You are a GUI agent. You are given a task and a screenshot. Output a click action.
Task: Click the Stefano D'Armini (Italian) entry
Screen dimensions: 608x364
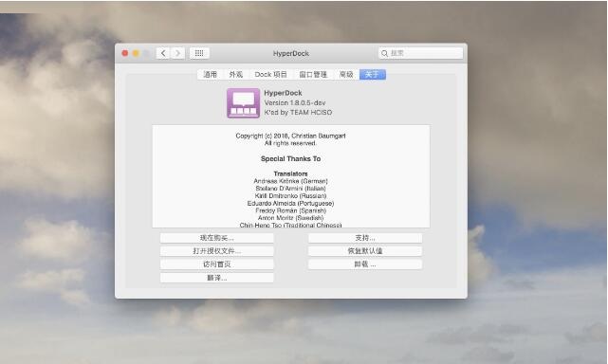pyautogui.click(x=290, y=189)
